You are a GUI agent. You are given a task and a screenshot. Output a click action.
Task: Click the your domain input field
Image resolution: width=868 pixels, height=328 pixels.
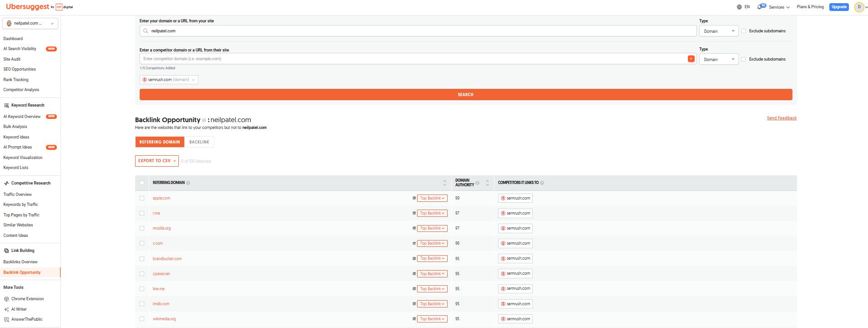click(x=418, y=31)
